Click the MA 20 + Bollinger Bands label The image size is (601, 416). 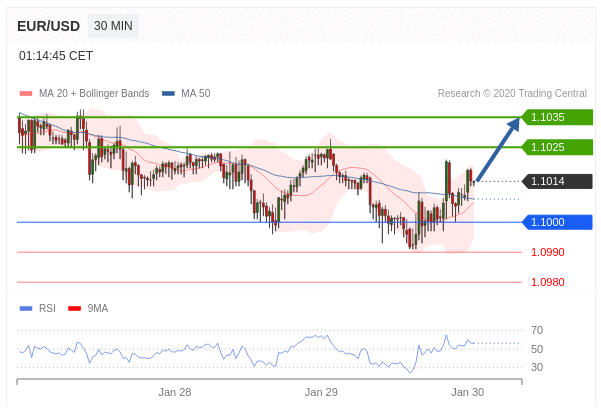pos(94,94)
